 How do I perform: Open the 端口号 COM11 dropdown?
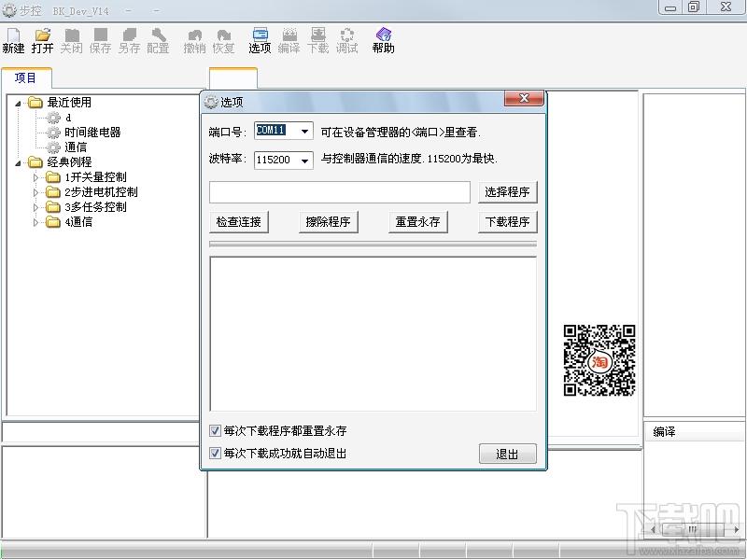(x=305, y=131)
